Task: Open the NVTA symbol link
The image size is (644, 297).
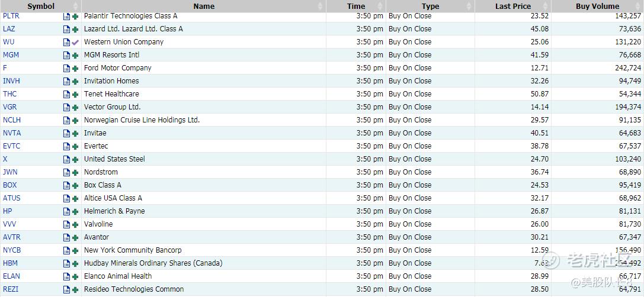Action: coord(12,133)
